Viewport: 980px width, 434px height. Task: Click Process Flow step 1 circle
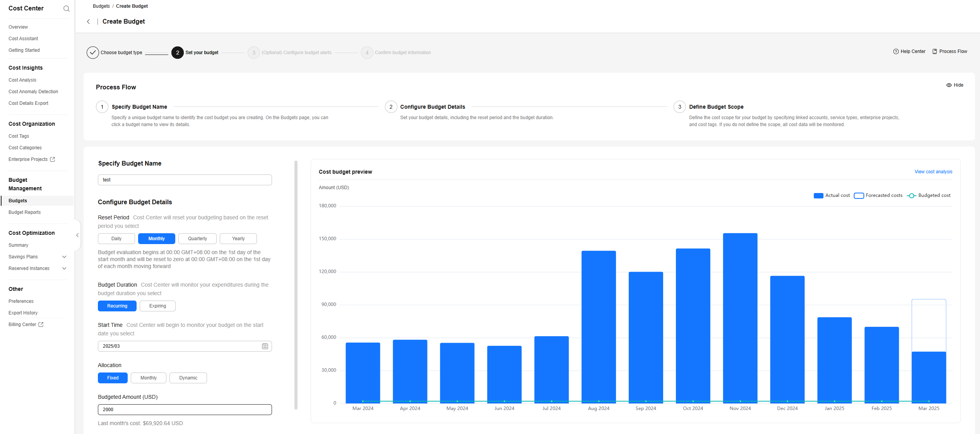tap(102, 107)
